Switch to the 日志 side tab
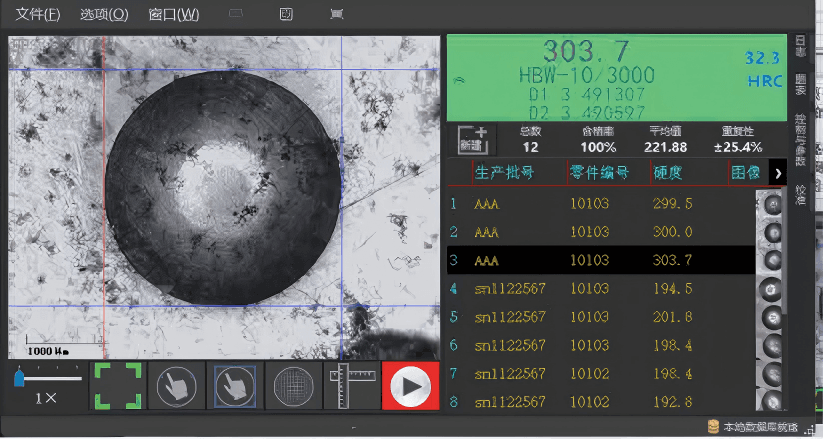Viewport: 823px width, 439px height. pyautogui.click(x=801, y=46)
